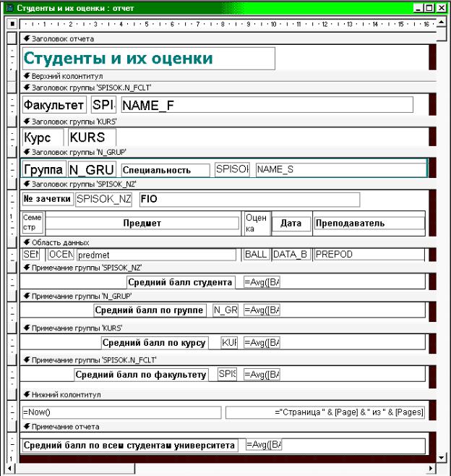451x476 pixels.
Task: Select 'Примечание группы KURS' section bar
Action: 228,328
